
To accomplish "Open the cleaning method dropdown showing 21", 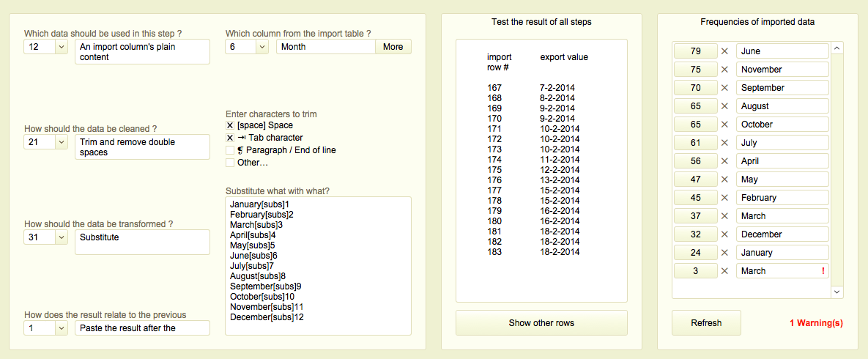I will click(x=61, y=142).
